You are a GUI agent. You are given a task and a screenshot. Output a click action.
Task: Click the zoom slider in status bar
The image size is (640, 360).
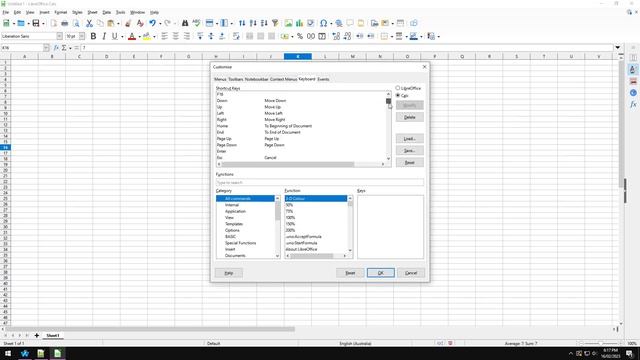[600, 343]
